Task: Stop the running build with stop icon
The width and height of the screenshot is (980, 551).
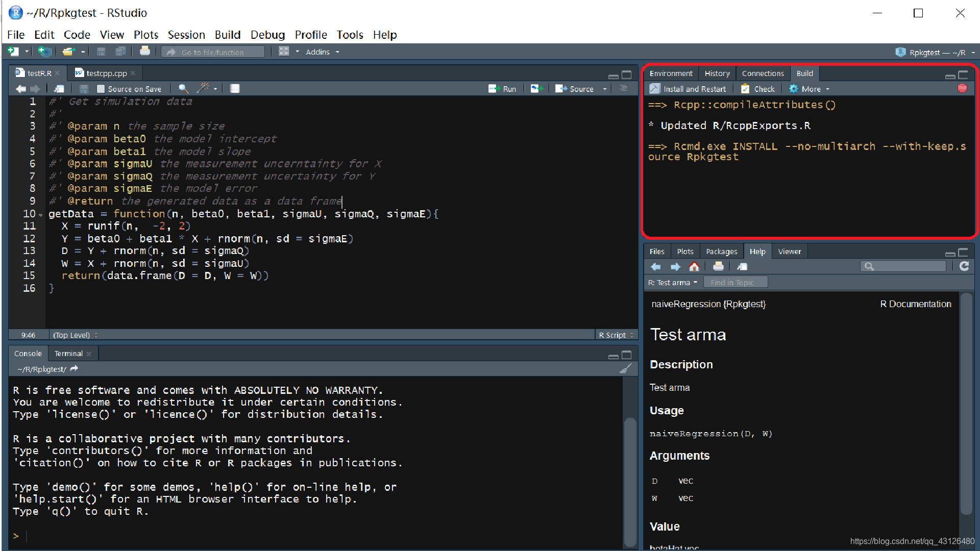Action: click(x=963, y=88)
